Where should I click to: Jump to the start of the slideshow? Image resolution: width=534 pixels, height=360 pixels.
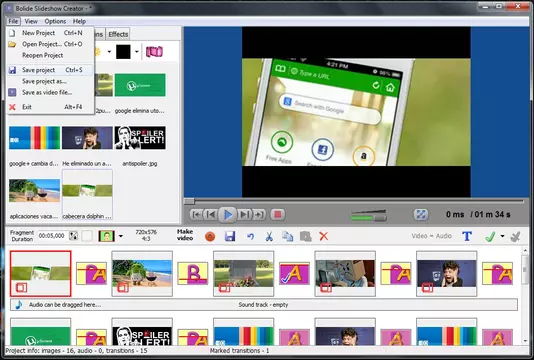point(196,215)
